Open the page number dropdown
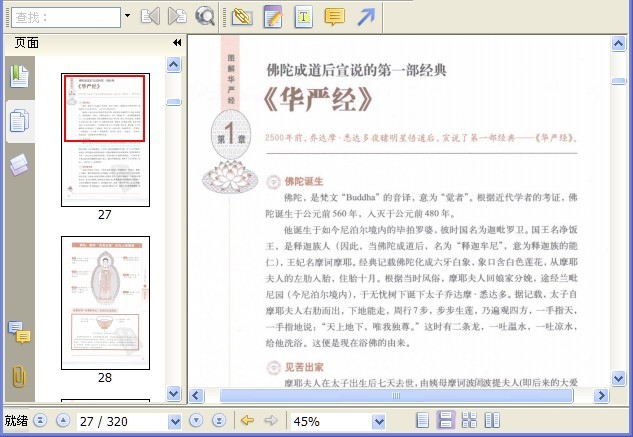 (174, 422)
